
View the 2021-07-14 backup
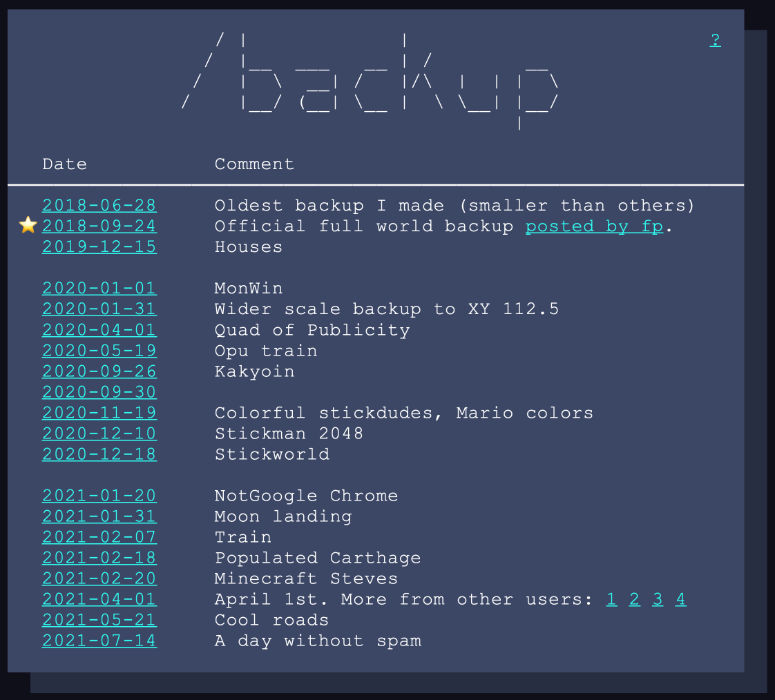coord(99,641)
